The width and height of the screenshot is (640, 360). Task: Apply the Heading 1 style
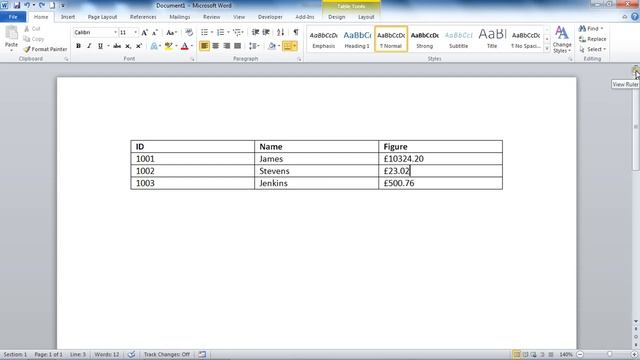(357, 39)
